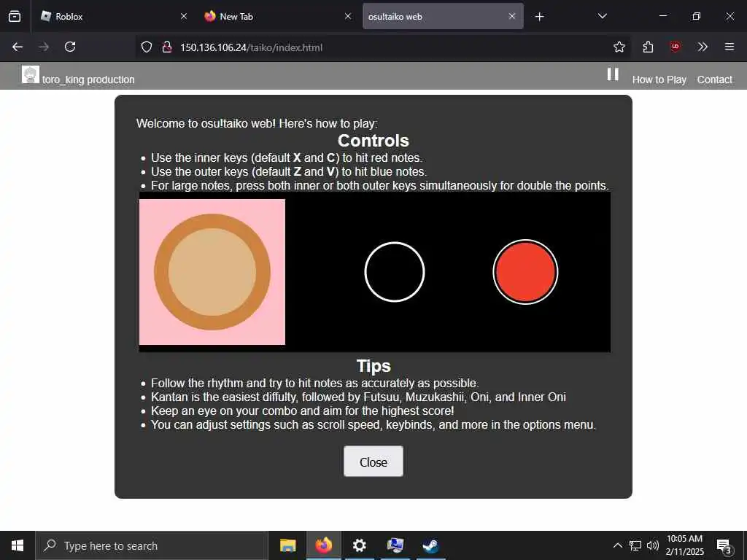Screen dimensions: 747x560
Task: Click the toro_king production avatar image
Action: [31, 74]
